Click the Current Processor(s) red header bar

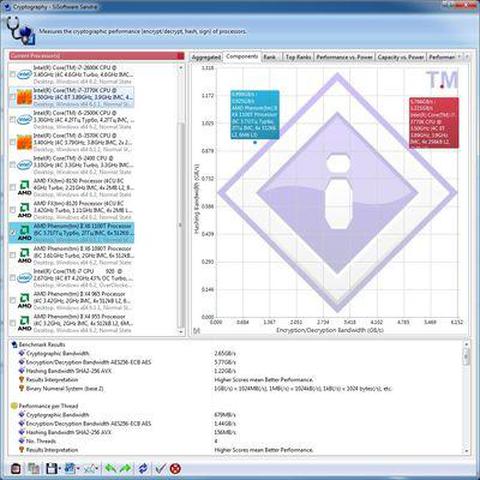[97, 56]
